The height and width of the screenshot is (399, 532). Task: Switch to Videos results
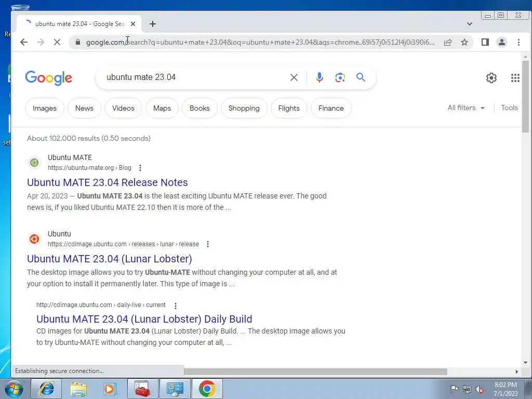pos(123,108)
